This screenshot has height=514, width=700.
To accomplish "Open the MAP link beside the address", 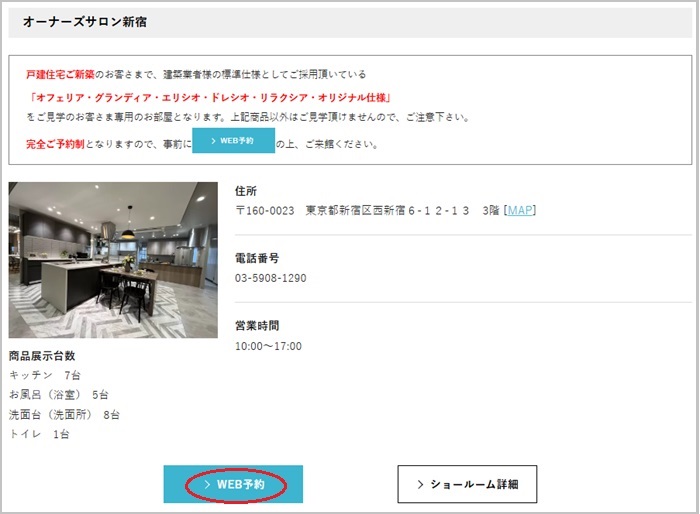I will (521, 210).
